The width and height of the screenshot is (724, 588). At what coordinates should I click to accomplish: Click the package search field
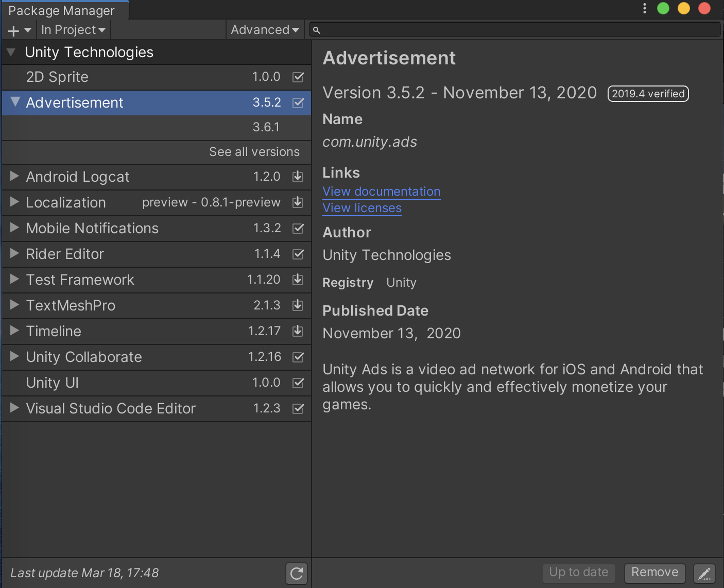pyautogui.click(x=514, y=30)
